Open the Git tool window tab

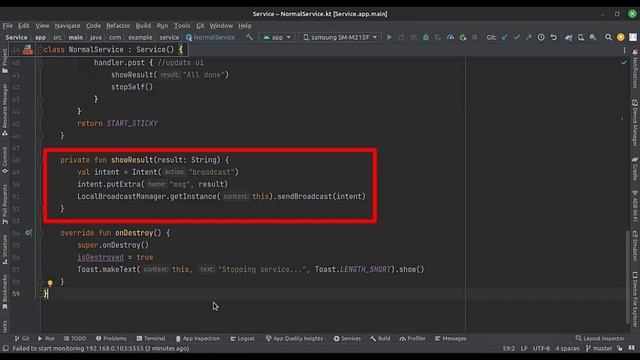click(22, 338)
